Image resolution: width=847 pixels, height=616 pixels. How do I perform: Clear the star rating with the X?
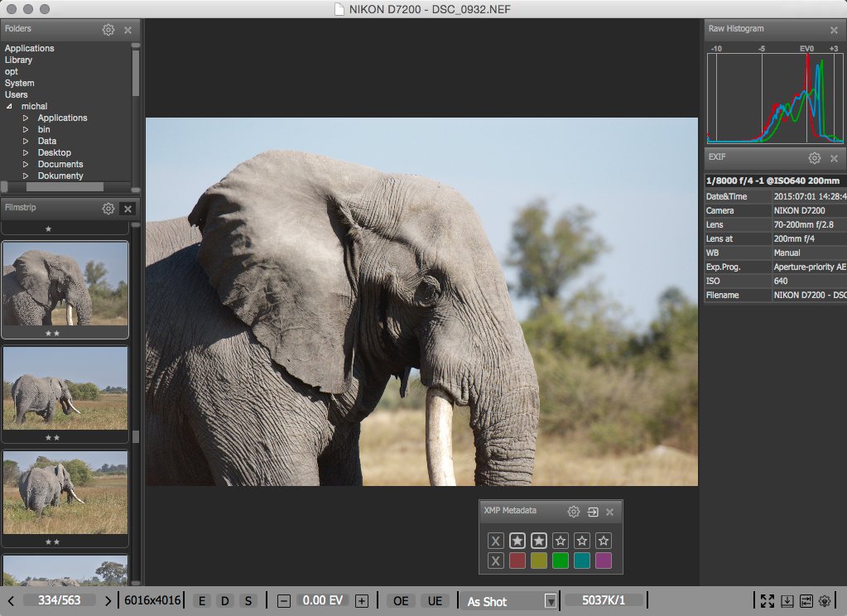[x=495, y=541]
